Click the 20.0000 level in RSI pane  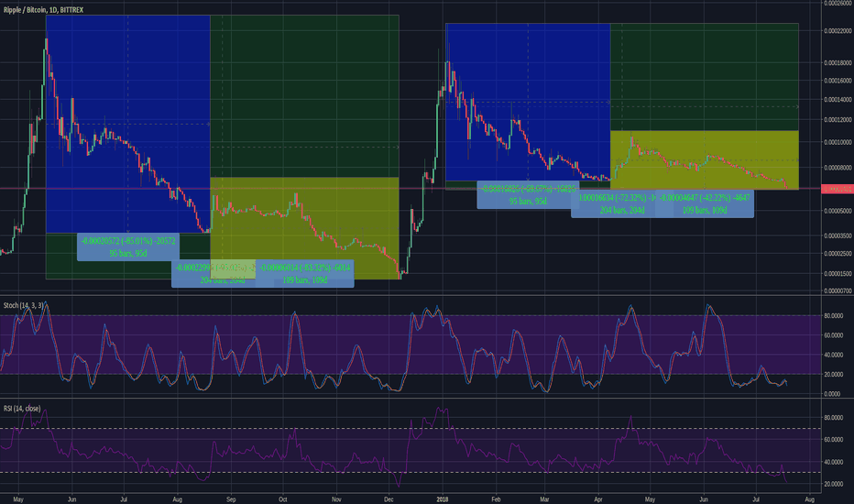click(x=834, y=485)
